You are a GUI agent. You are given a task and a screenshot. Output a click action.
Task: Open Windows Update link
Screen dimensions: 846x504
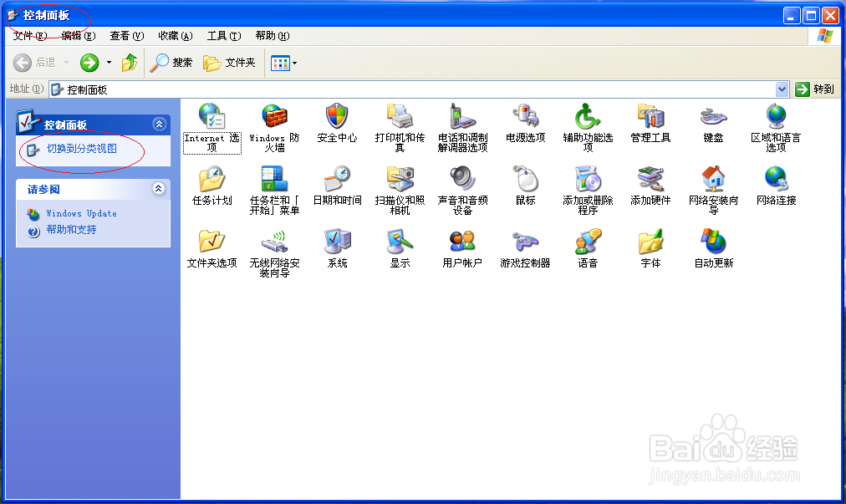tap(81, 214)
